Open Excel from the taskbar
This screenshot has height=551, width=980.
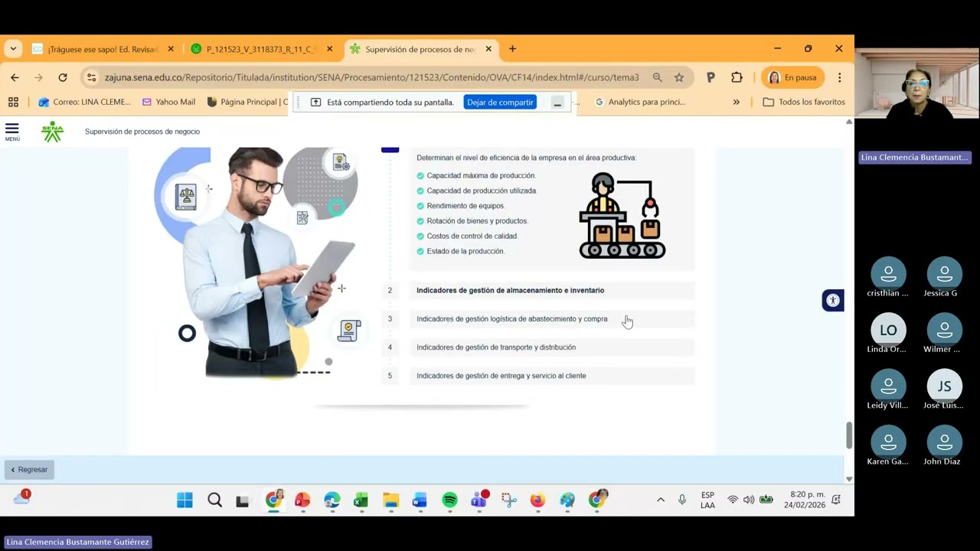point(361,500)
